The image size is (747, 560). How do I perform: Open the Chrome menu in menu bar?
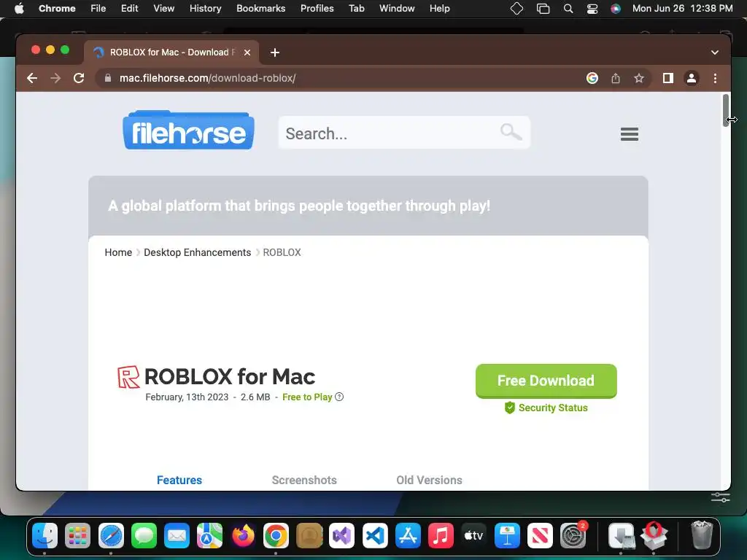57,9
